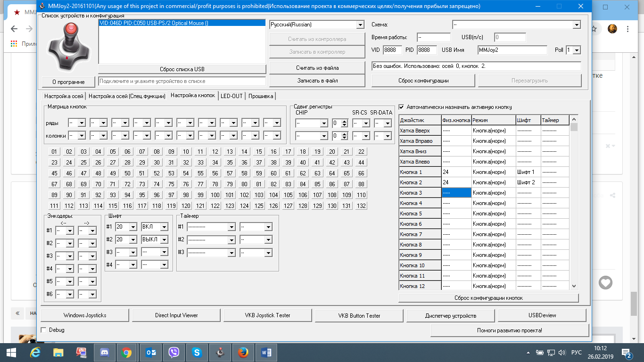Click the button table vertical scrollbar
644x362 pixels.
pyautogui.click(x=574, y=202)
